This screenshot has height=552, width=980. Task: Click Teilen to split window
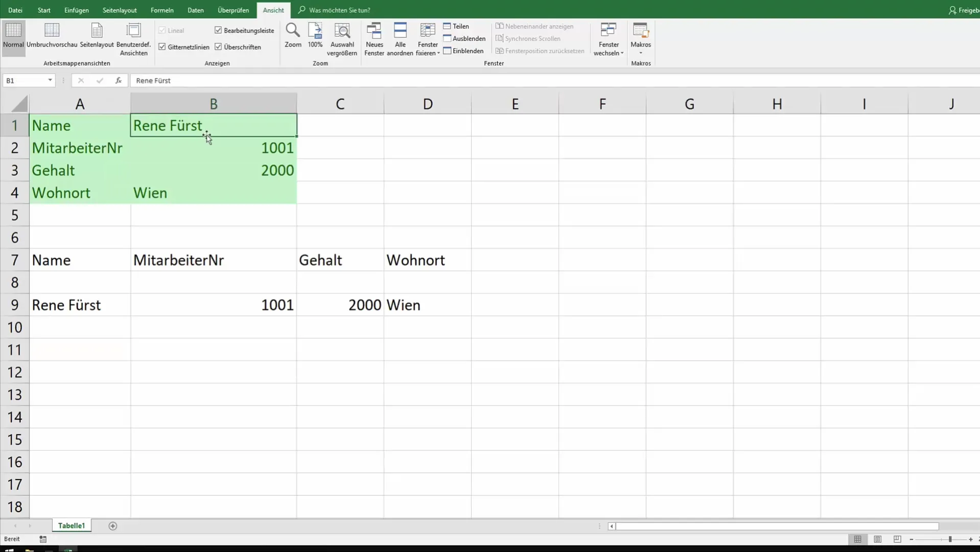[x=456, y=26]
